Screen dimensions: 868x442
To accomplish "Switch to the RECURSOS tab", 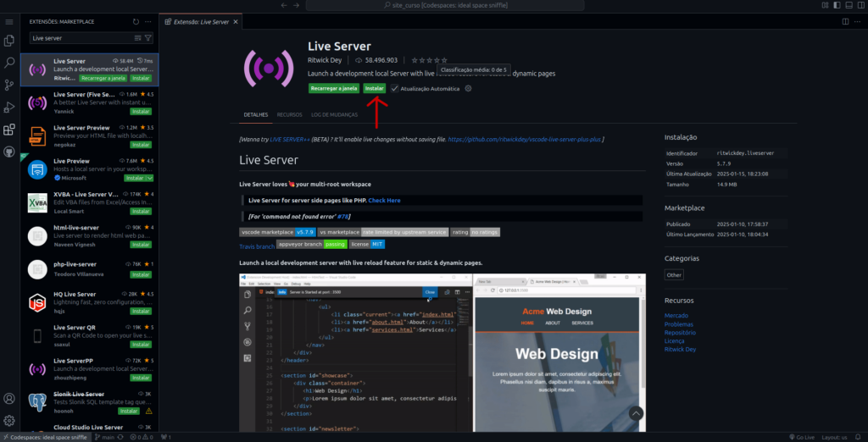I will (x=290, y=114).
